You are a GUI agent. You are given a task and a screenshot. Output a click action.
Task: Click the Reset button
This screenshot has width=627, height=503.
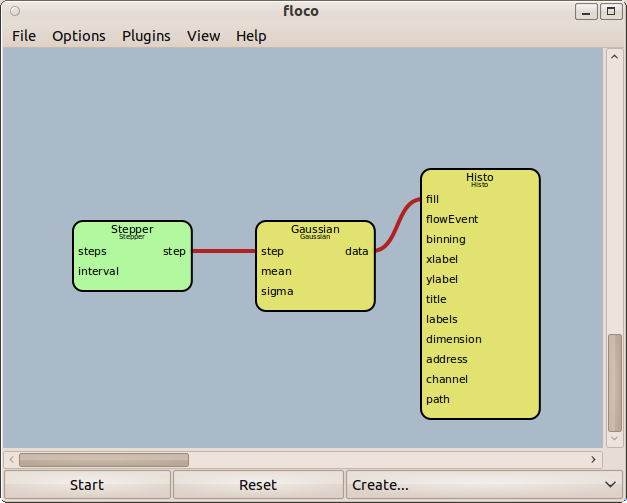258,485
